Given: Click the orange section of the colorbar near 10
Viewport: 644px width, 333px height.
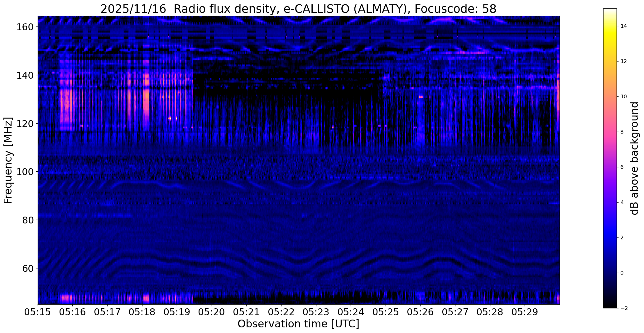Looking at the screenshot, I should click(x=610, y=97).
